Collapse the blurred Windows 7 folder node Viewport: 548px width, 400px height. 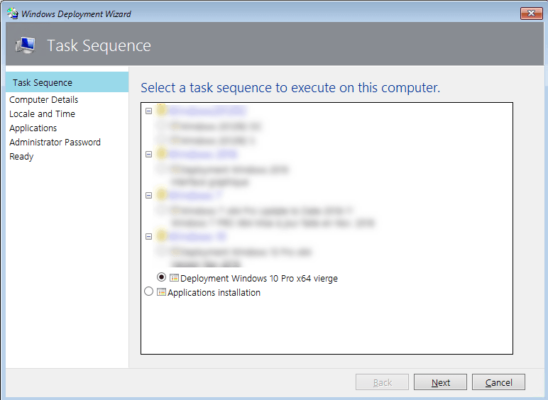[x=149, y=196]
